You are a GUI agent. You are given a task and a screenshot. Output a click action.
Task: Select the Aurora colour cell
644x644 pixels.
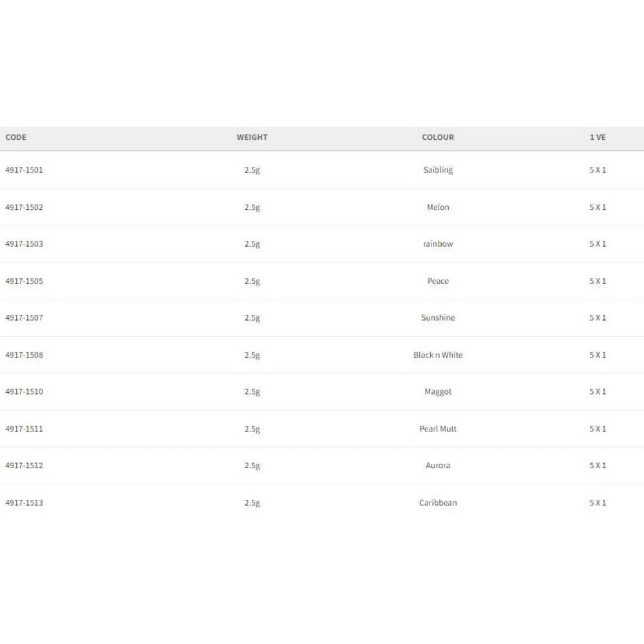[438, 466]
